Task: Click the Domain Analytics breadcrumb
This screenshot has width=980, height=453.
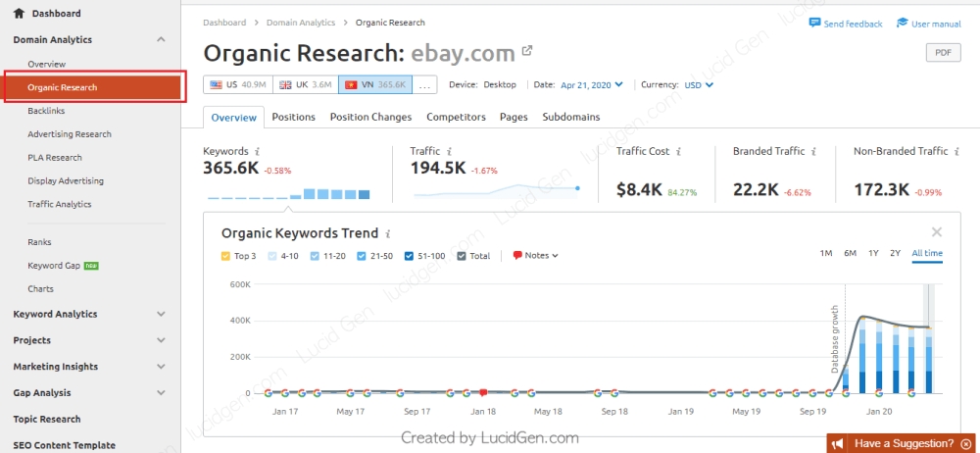Action: tap(301, 23)
